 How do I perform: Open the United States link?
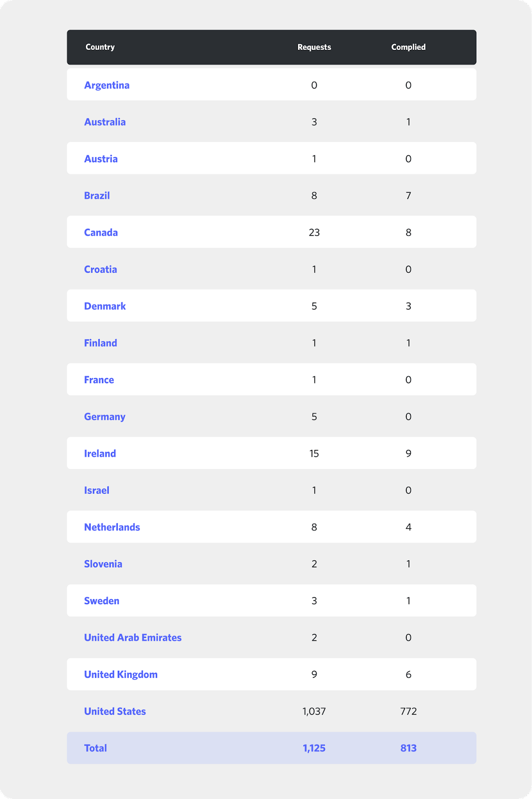pyautogui.click(x=115, y=712)
